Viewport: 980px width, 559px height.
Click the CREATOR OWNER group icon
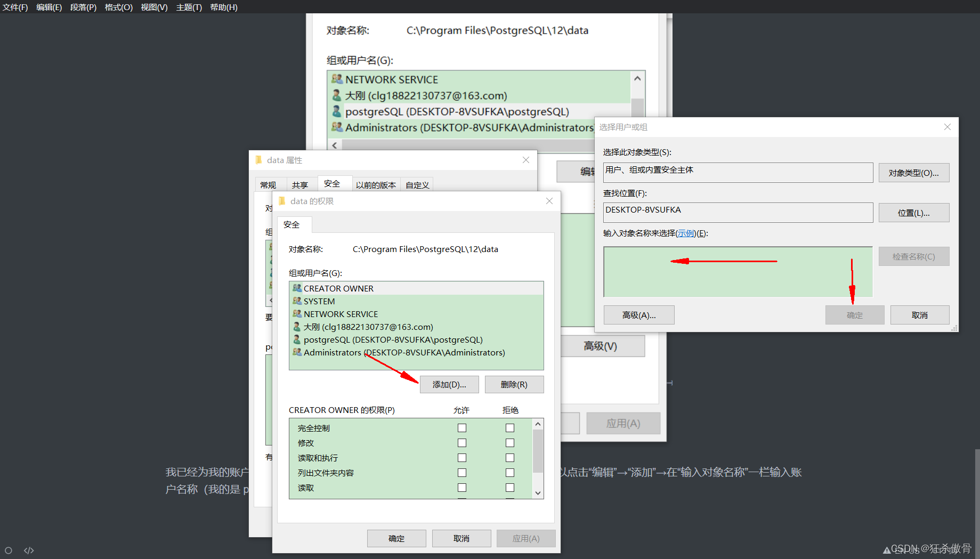pyautogui.click(x=297, y=288)
